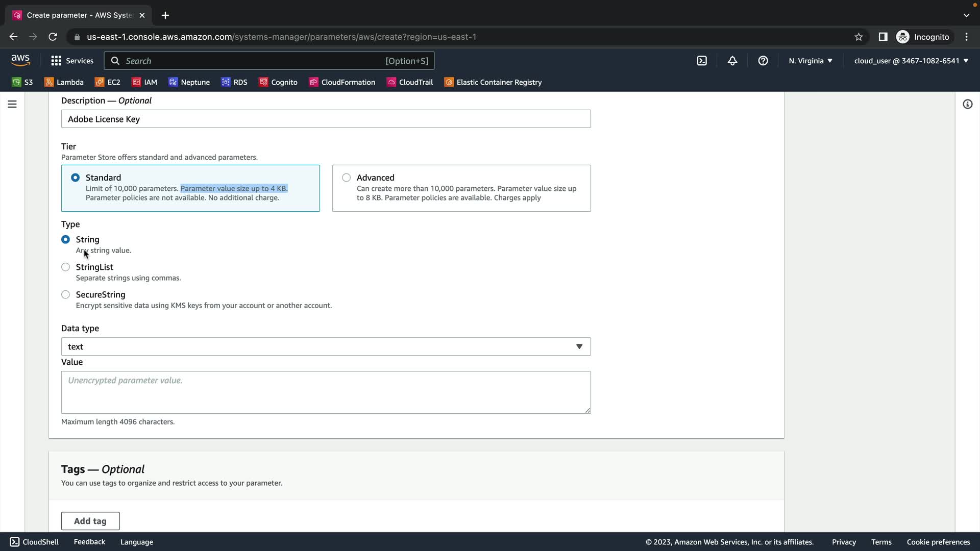
Task: Open the notifications bell
Action: tap(732, 61)
